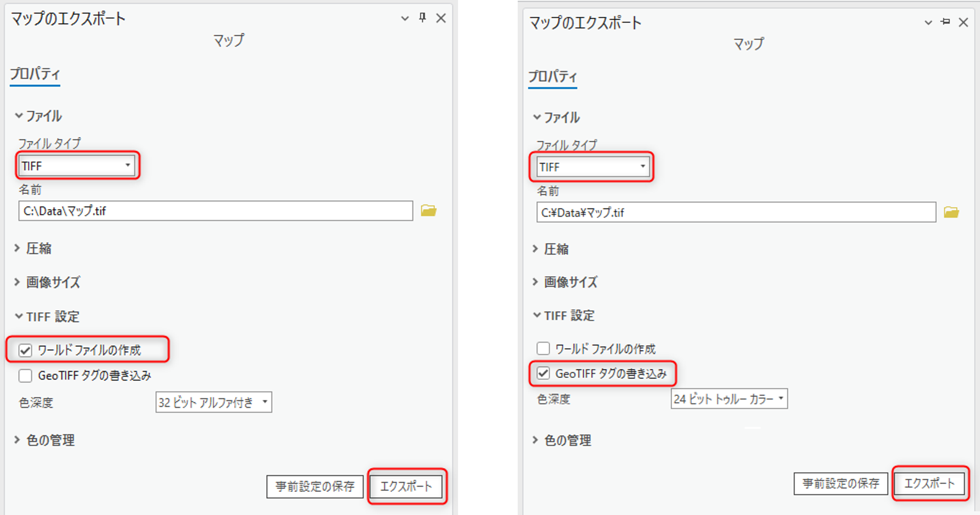The width and height of the screenshot is (980, 515).
Task: Collapse ファイル section in left pane
Action: [18, 116]
